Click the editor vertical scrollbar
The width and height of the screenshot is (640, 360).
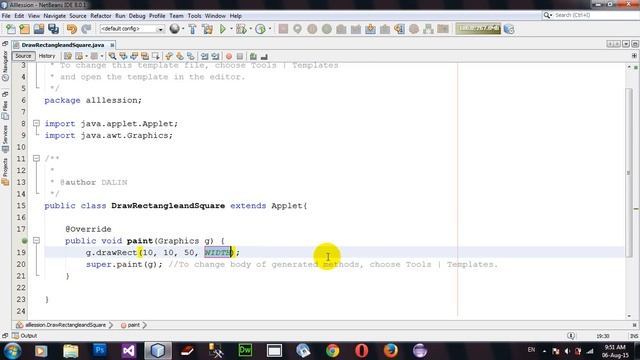pos(629,173)
